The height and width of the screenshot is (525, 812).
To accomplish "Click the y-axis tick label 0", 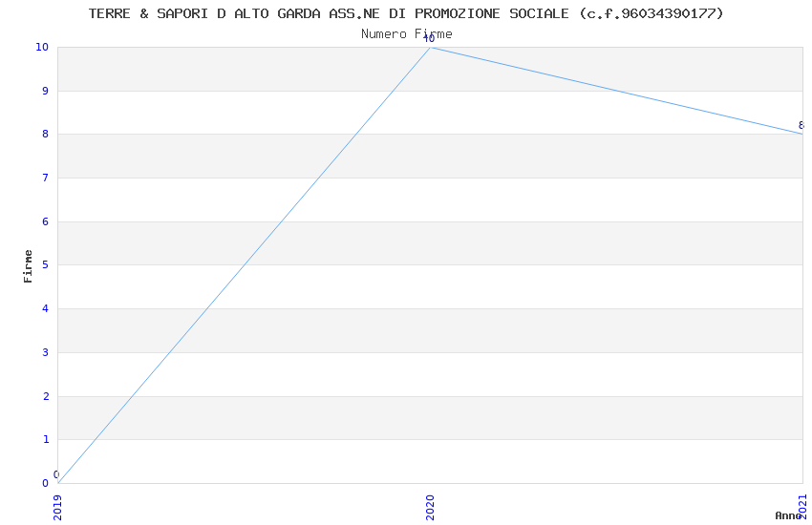I will [x=46, y=484].
